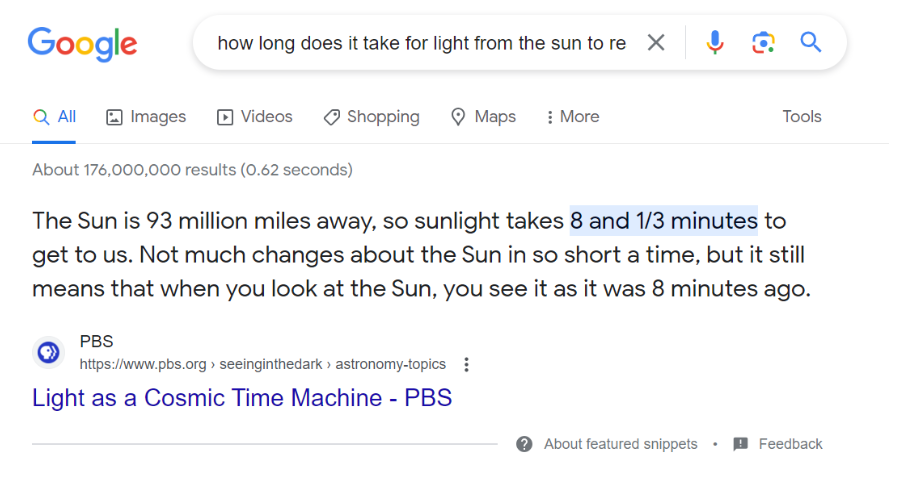Viewport: 913px width, 492px height.
Task: Clear the search query with X
Action: click(656, 43)
